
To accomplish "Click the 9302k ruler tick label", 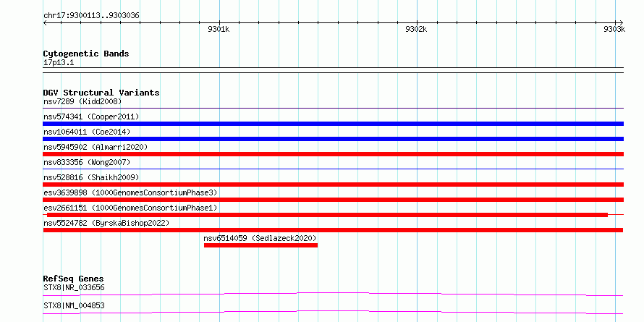I will click(x=416, y=29).
